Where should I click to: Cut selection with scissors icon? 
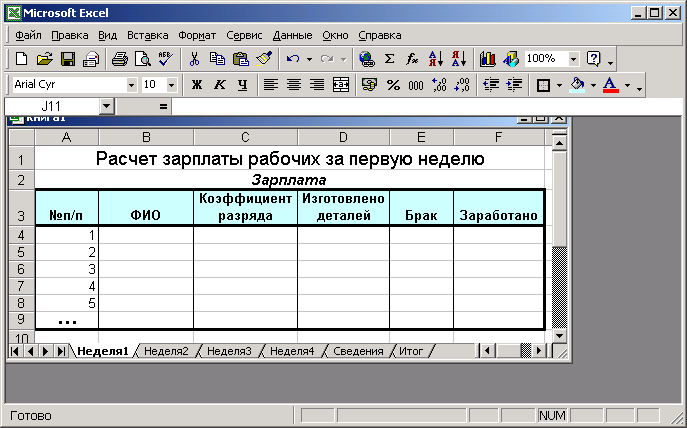click(x=194, y=59)
